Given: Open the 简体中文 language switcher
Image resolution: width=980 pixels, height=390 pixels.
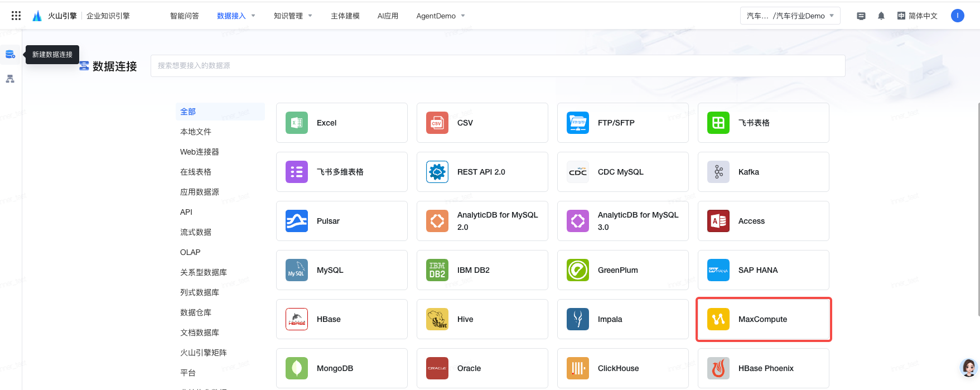Looking at the screenshot, I should tap(918, 16).
